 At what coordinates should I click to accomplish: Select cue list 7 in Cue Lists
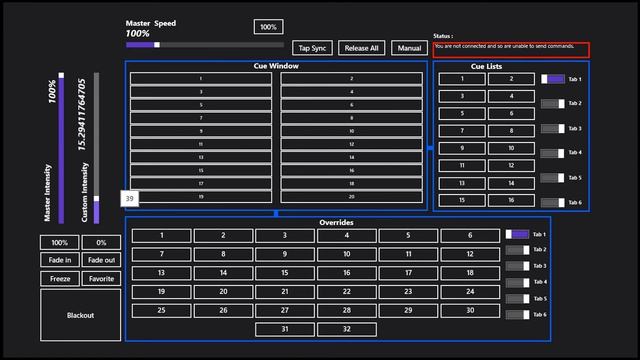point(462,131)
